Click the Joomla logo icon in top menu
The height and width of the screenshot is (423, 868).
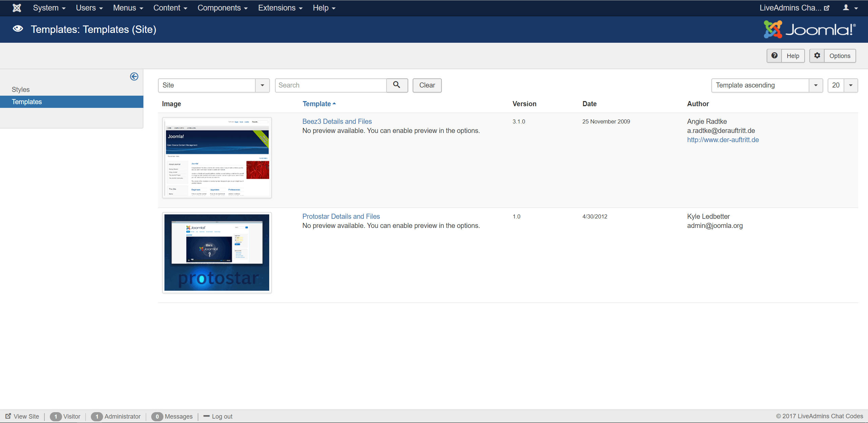(17, 8)
